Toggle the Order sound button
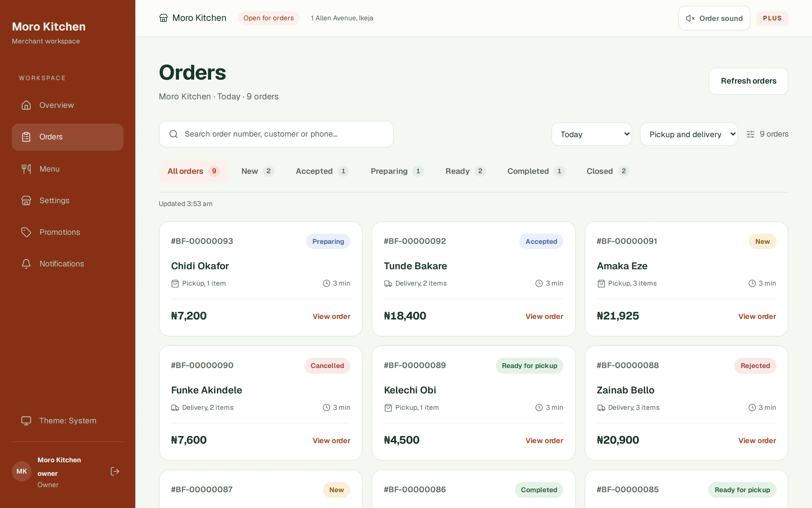The height and width of the screenshot is (508, 812). (714, 18)
